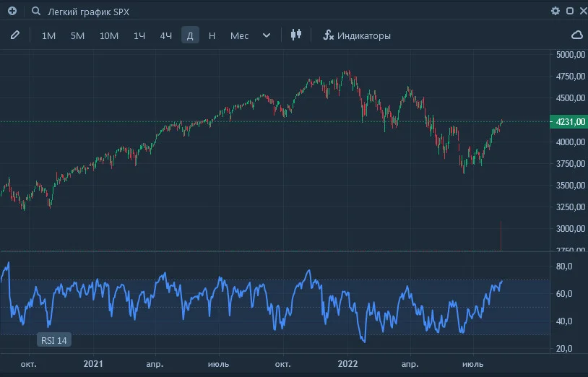This screenshot has width=588, height=377.
Task: Click the RSI 14 indicator label
Action: pyautogui.click(x=54, y=340)
